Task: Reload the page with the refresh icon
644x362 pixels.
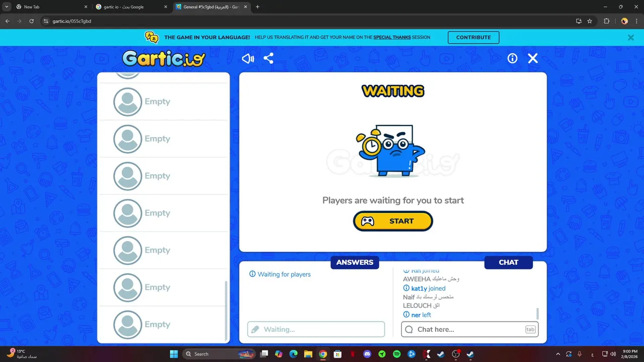Action: point(31,21)
